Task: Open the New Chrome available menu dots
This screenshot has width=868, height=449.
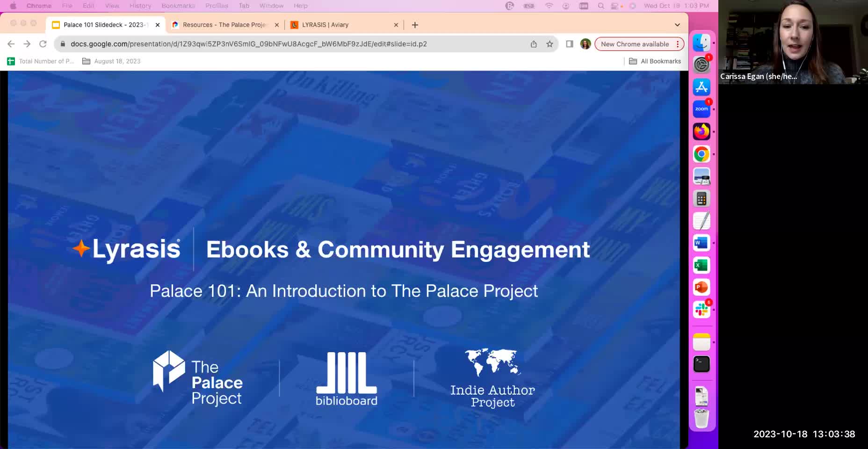Action: pyautogui.click(x=677, y=44)
